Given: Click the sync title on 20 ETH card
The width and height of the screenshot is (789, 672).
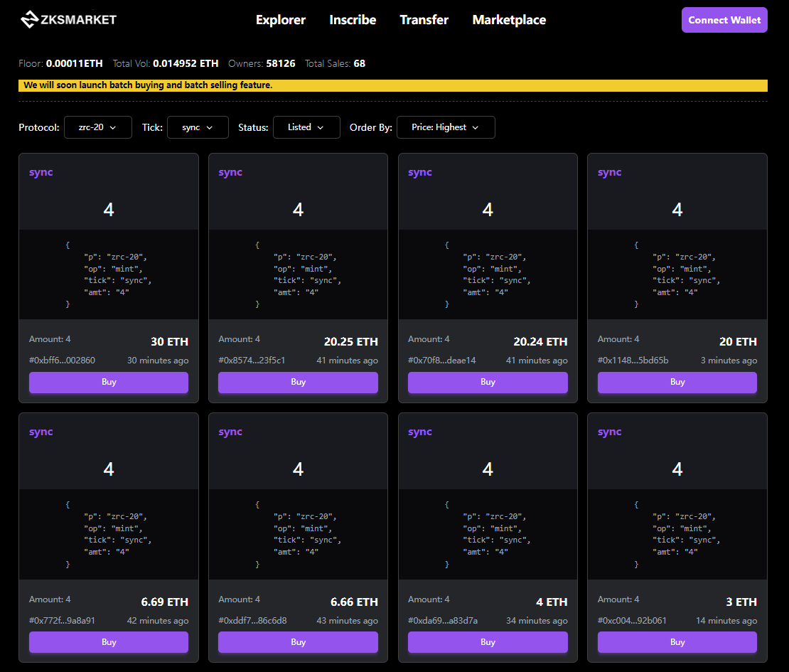Looking at the screenshot, I should [609, 173].
